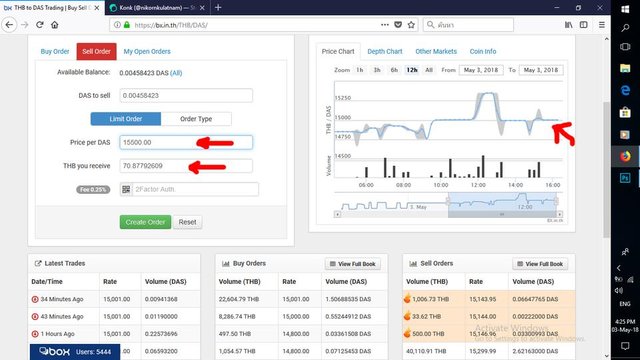The height and width of the screenshot is (360, 640).
Task: Bookmark this page with the star icon
Action: (411, 25)
